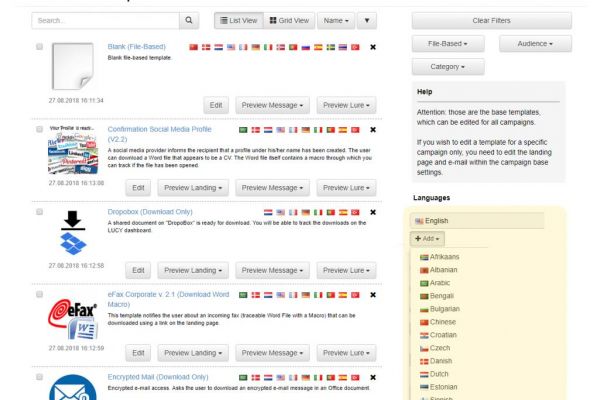
Task: Open the Add language dropdown
Action: [x=427, y=238]
